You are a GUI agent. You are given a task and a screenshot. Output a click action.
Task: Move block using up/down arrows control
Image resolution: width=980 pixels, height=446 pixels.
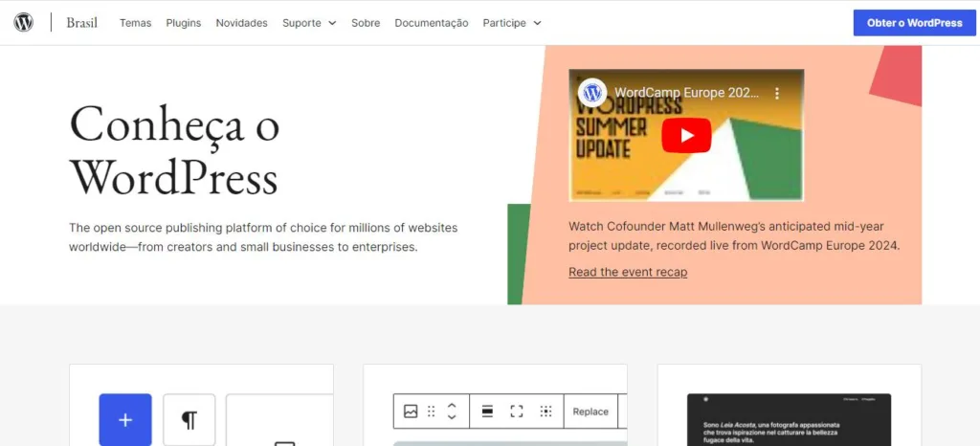coord(452,412)
